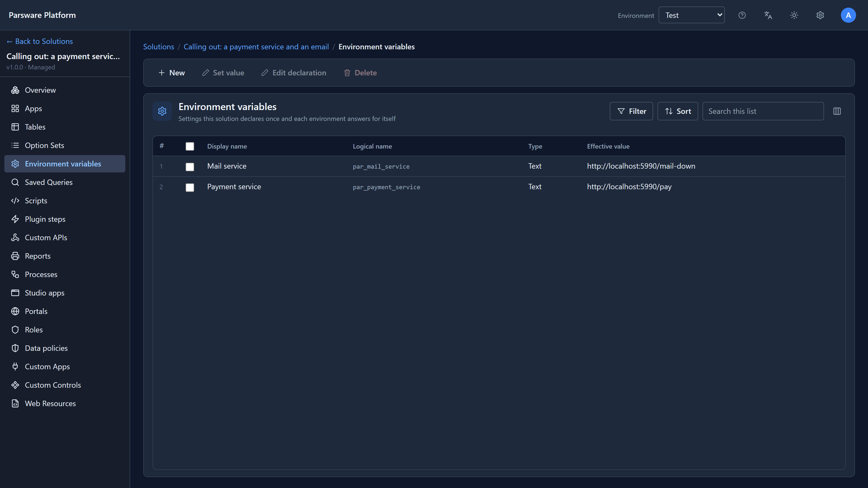This screenshot has width=868, height=488.
Task: Open Web Resources
Action: click(65, 403)
